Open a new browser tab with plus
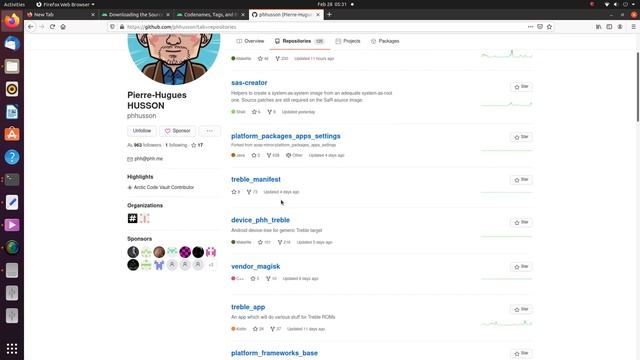 pos(329,14)
